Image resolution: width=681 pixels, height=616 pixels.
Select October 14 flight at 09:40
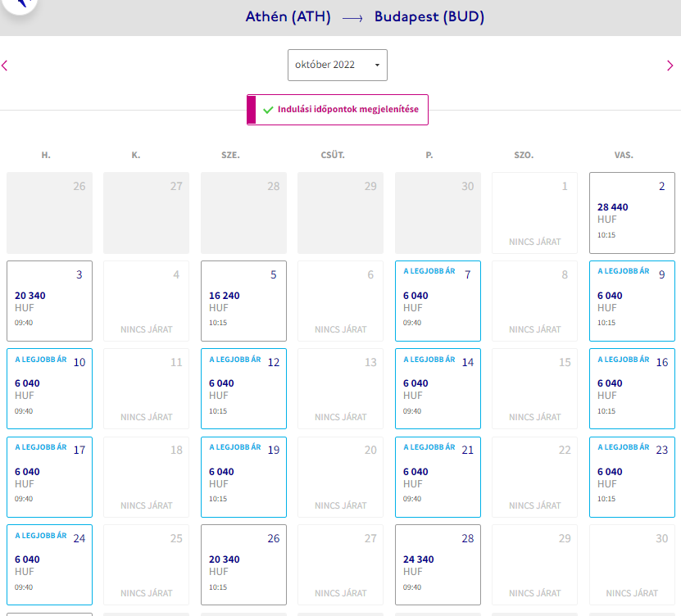(x=438, y=388)
